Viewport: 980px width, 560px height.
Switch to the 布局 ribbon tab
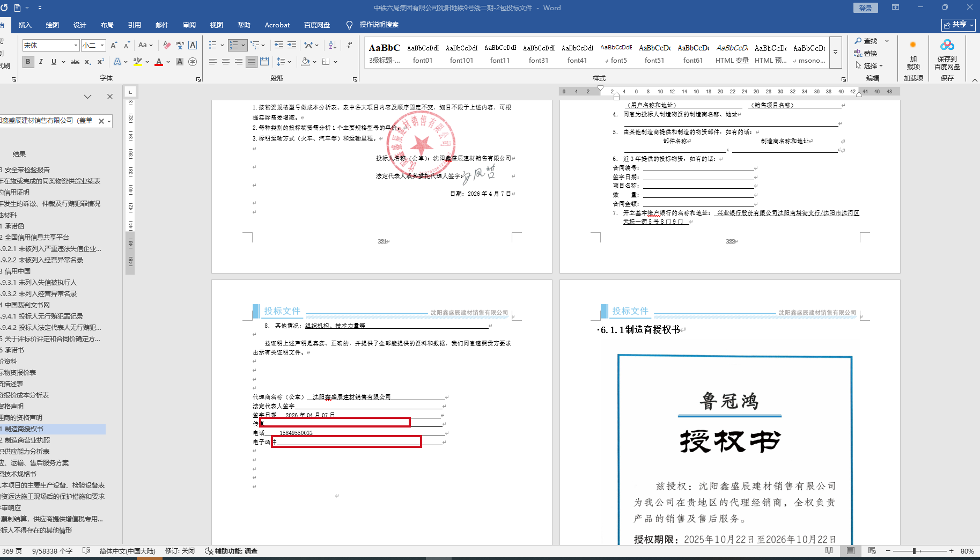(x=107, y=25)
